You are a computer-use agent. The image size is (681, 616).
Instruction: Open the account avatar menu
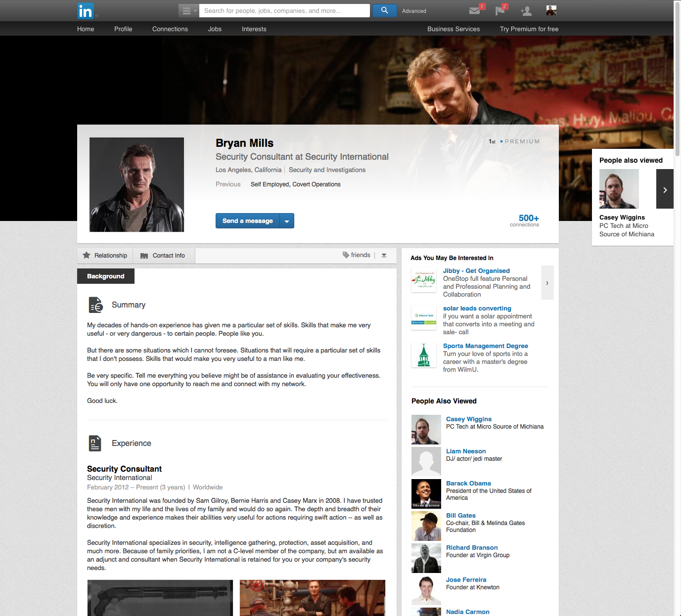[551, 10]
